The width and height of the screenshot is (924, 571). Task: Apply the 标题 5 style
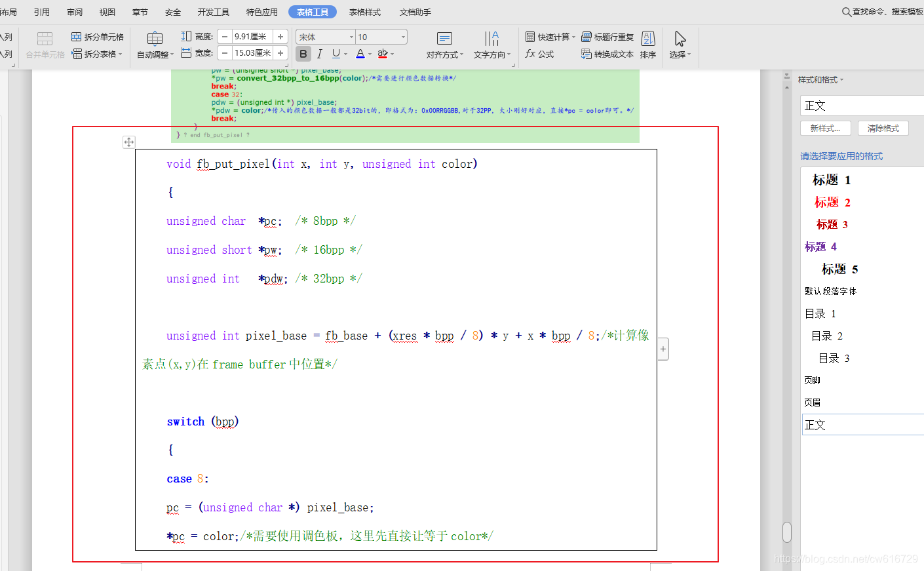coord(839,269)
